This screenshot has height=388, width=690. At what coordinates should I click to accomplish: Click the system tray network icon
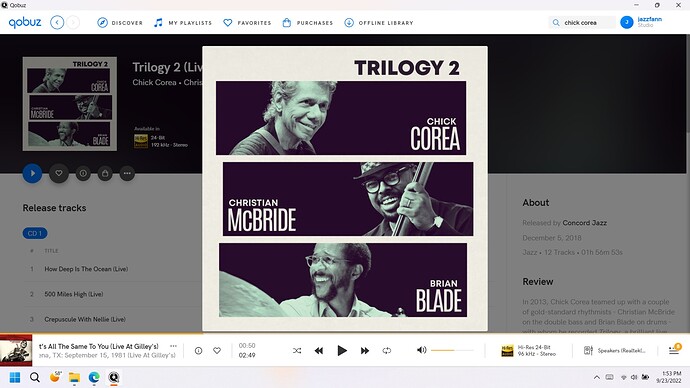pyautogui.click(x=624, y=377)
